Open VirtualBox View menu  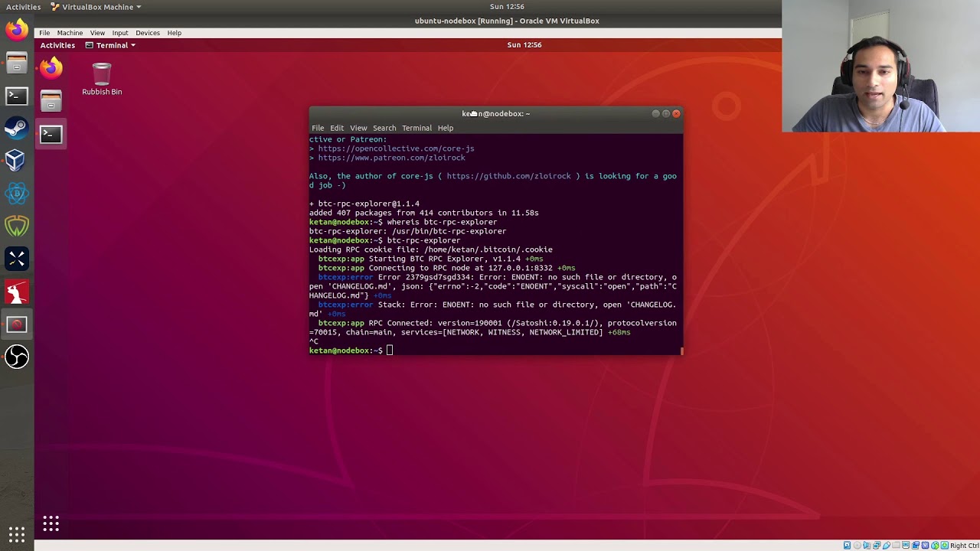[97, 33]
